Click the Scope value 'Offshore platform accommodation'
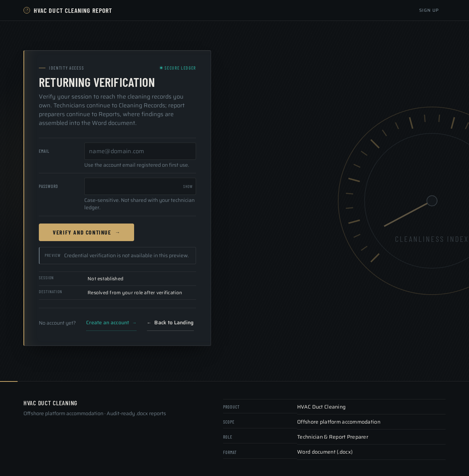This screenshot has height=476, width=469. (x=339, y=422)
